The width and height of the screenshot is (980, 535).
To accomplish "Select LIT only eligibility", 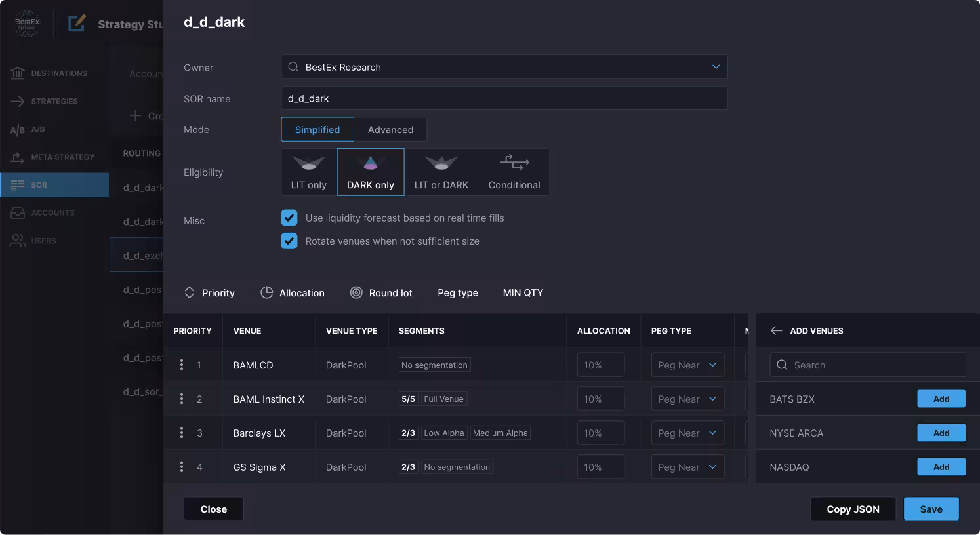I will pos(309,172).
